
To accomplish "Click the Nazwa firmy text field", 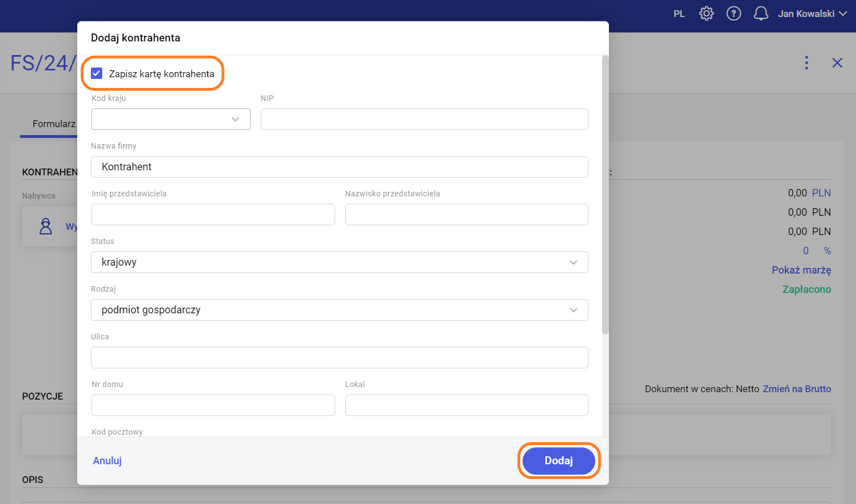I will pyautogui.click(x=339, y=167).
